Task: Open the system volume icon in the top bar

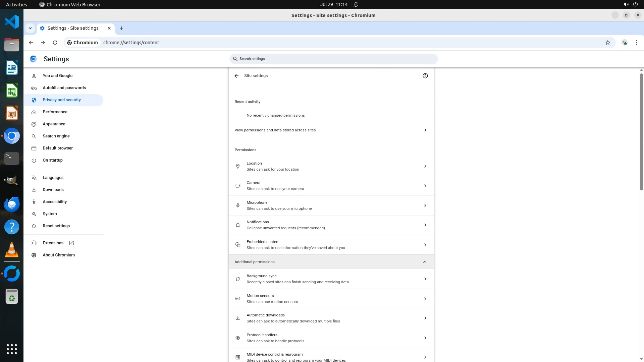Action: (626, 4)
